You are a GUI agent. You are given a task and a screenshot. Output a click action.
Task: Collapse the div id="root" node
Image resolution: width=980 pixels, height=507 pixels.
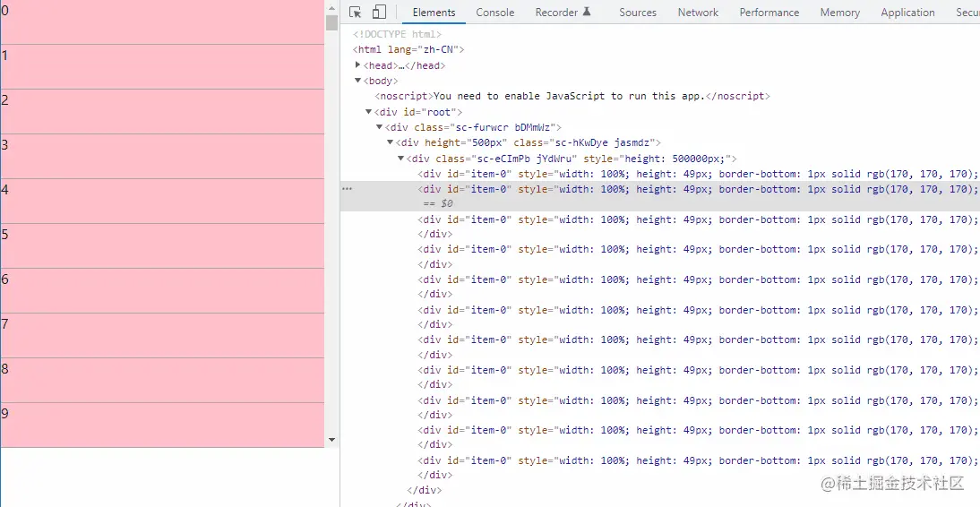pyautogui.click(x=368, y=112)
